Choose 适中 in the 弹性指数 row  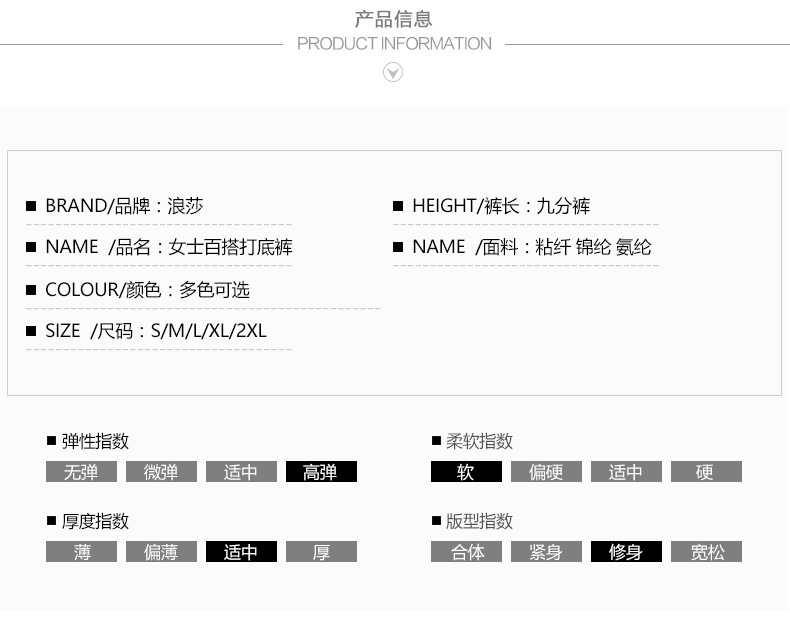(241, 472)
